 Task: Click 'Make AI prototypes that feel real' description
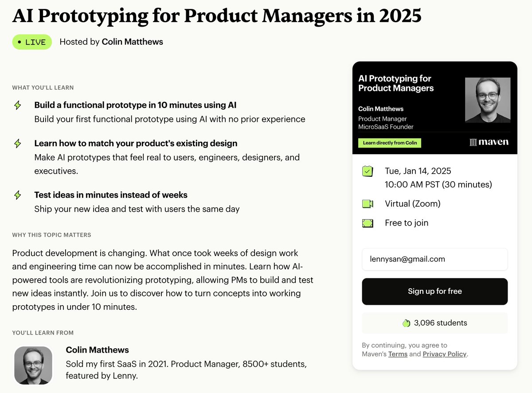coord(167,164)
